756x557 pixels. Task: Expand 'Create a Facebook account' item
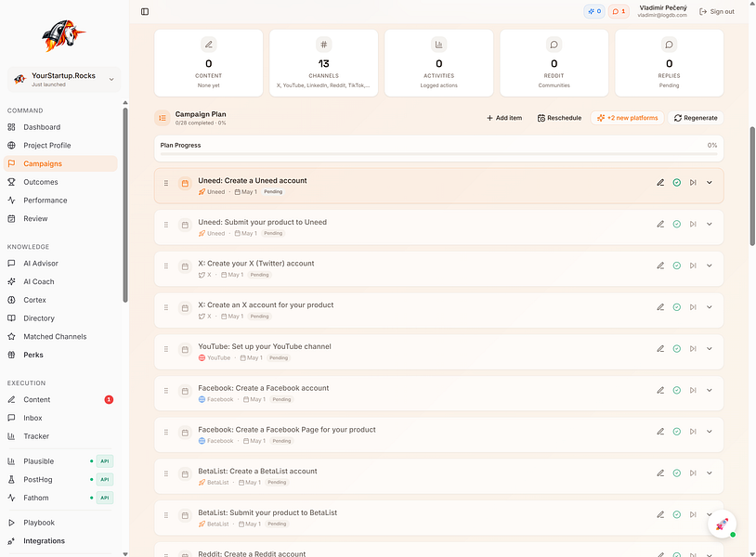coord(710,390)
